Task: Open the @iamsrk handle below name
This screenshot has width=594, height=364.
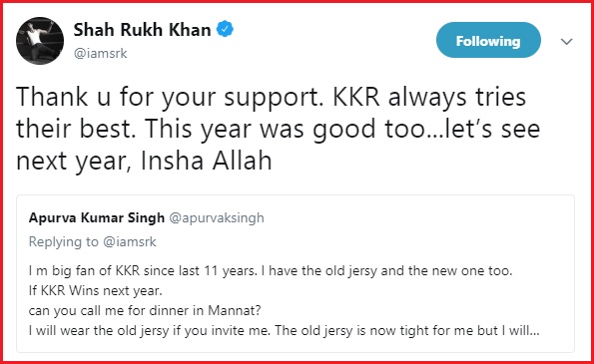Action: [x=101, y=53]
